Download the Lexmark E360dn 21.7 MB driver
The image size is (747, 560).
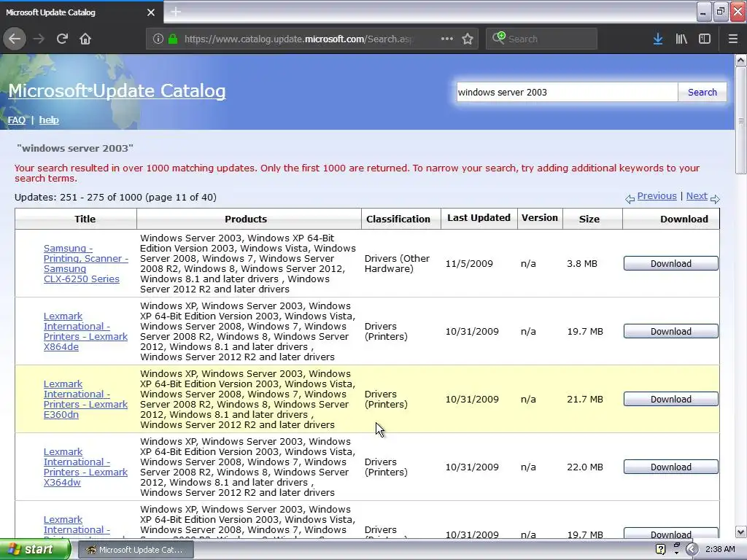[x=671, y=399]
